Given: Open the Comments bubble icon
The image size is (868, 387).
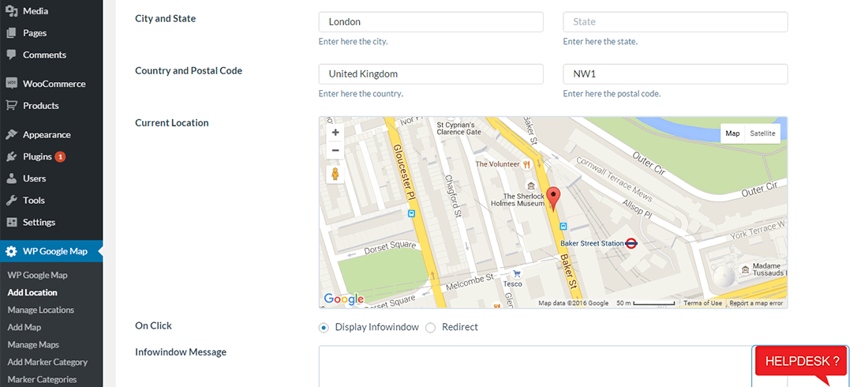Looking at the screenshot, I should click(x=11, y=54).
